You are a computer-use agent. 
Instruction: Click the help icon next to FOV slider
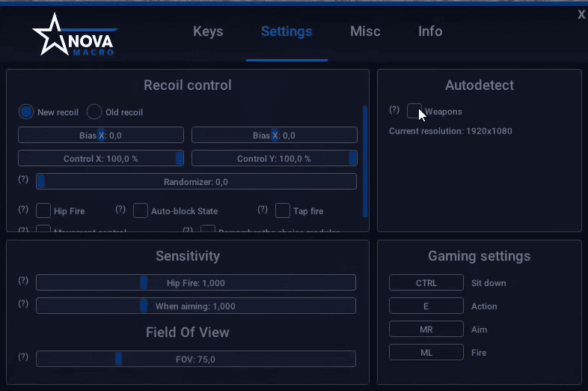[23, 357]
